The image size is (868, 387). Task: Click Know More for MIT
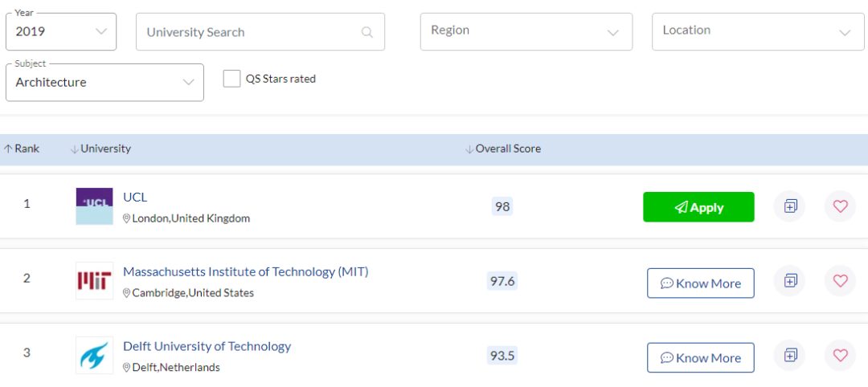701,283
